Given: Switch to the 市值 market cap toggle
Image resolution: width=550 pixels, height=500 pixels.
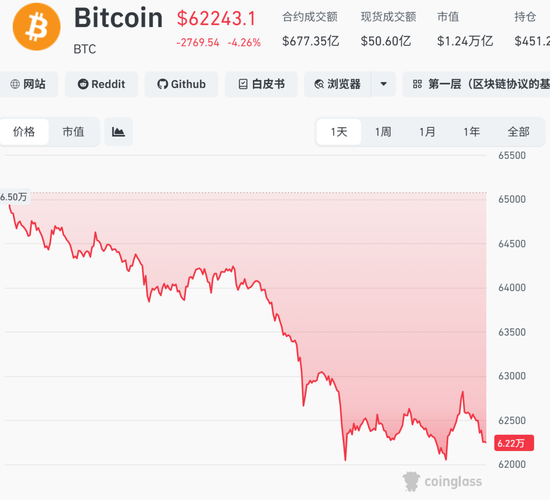Looking at the screenshot, I should click(73, 132).
